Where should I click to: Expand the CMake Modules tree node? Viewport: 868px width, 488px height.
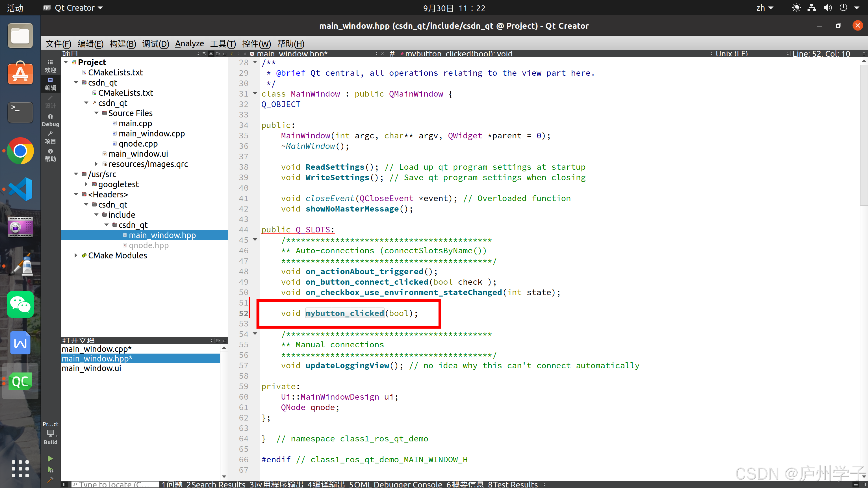pyautogui.click(x=76, y=255)
